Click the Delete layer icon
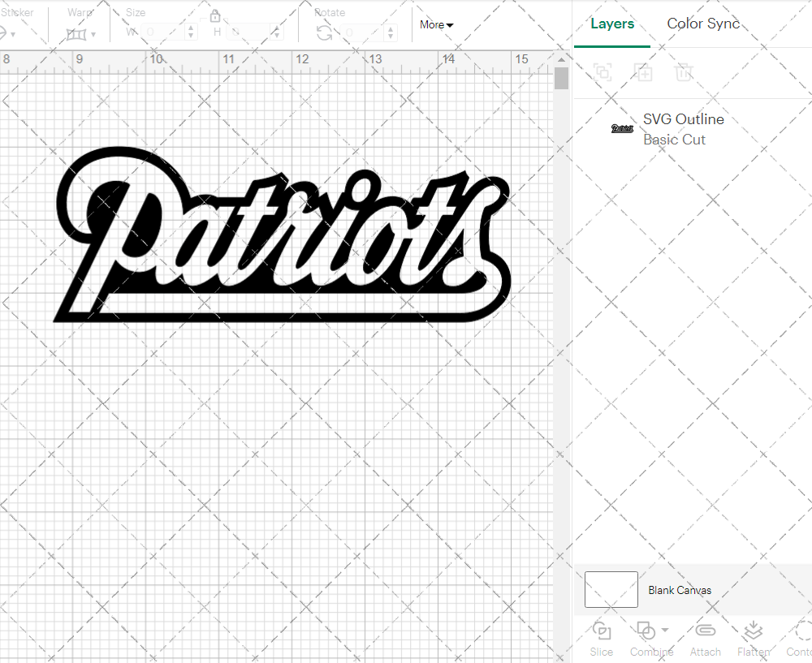Viewport: 812px width, 663px height. (x=685, y=72)
